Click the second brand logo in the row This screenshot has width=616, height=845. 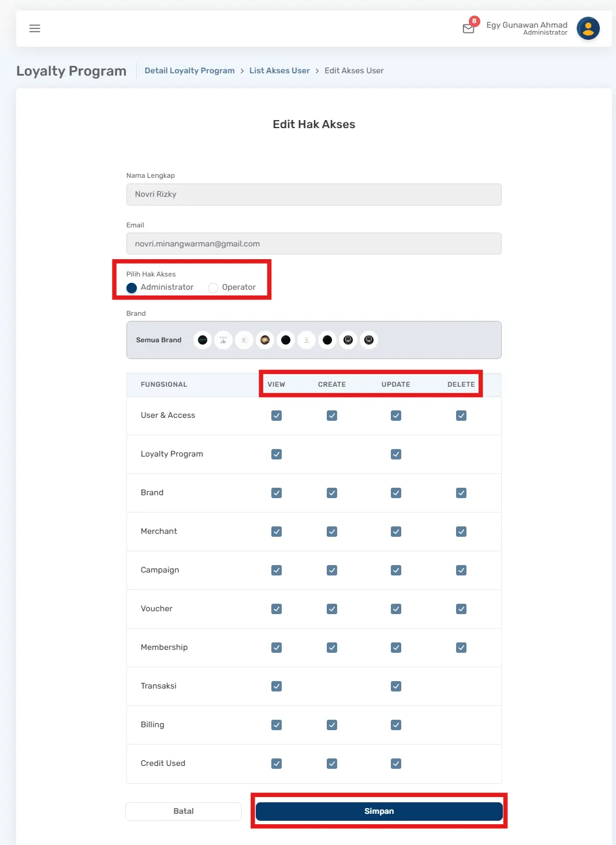223,340
